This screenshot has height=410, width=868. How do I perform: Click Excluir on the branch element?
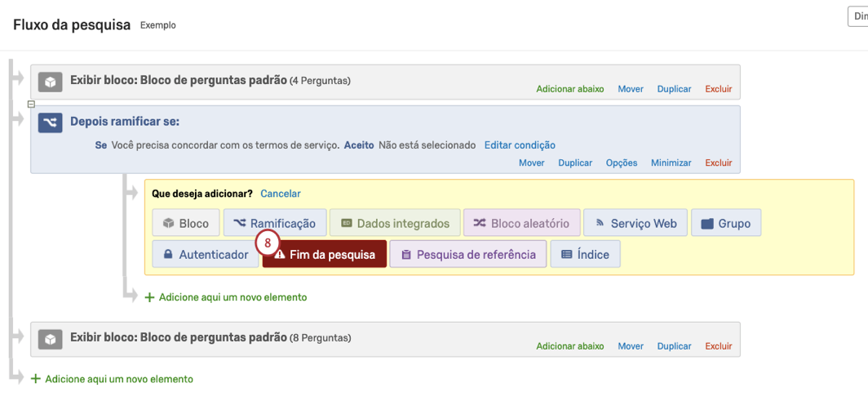click(719, 163)
